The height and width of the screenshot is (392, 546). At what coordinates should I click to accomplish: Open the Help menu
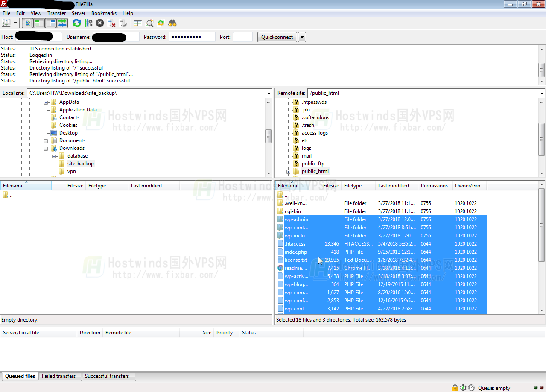(x=128, y=13)
